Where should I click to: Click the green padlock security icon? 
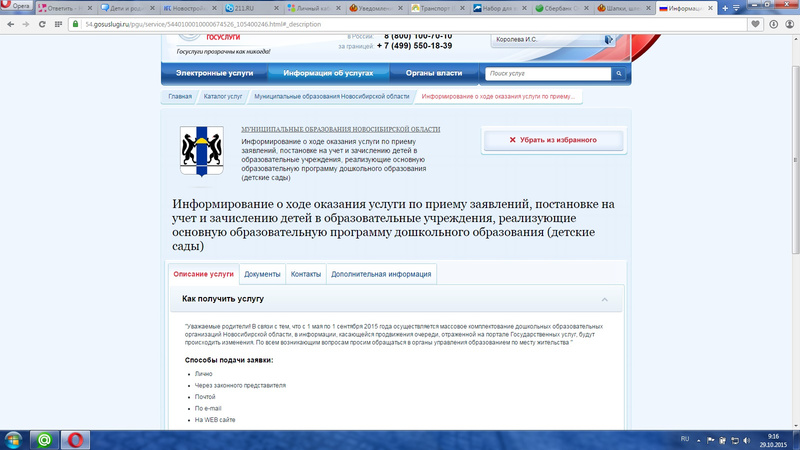pyautogui.click(x=76, y=24)
